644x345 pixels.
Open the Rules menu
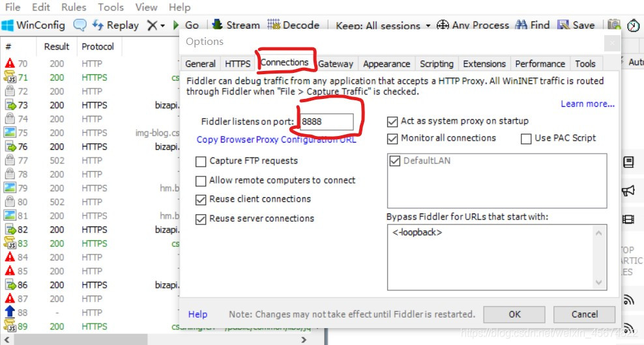tap(74, 7)
